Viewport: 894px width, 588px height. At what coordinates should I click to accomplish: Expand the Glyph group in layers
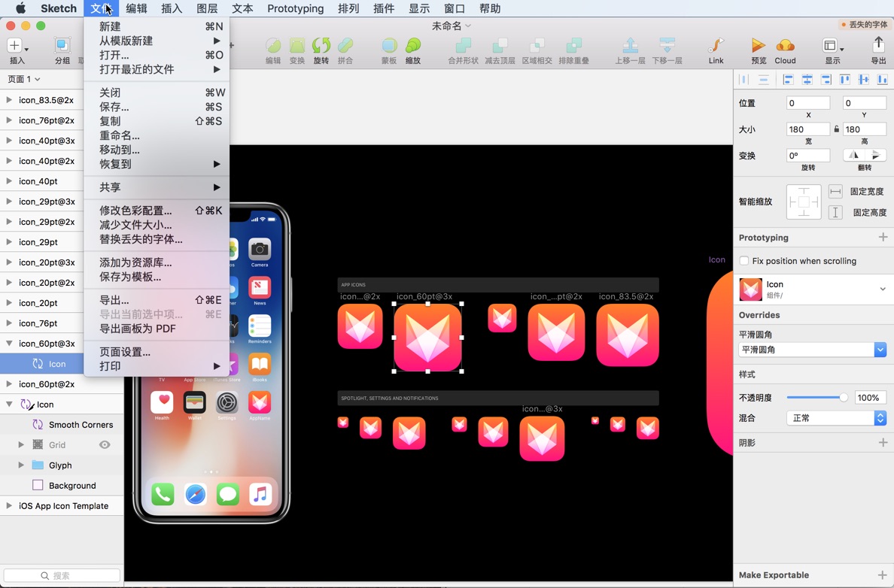20,465
